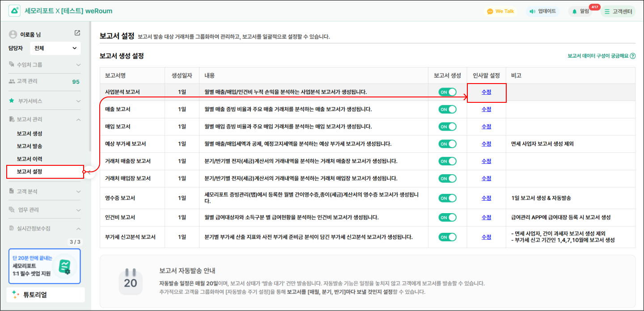Open the 고객센터 menu
Screen dimensions: 644x311
click(x=618, y=12)
